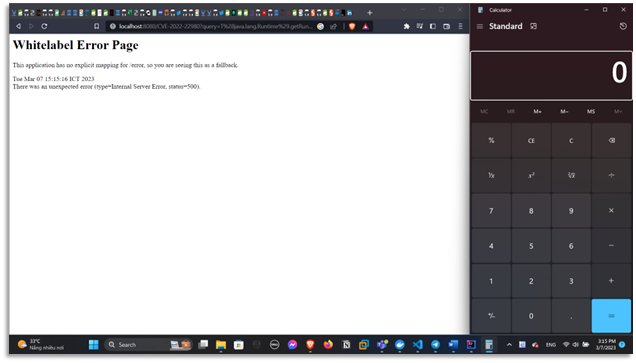
Task: Reload the Whitelabel Error page
Action: tap(44, 26)
